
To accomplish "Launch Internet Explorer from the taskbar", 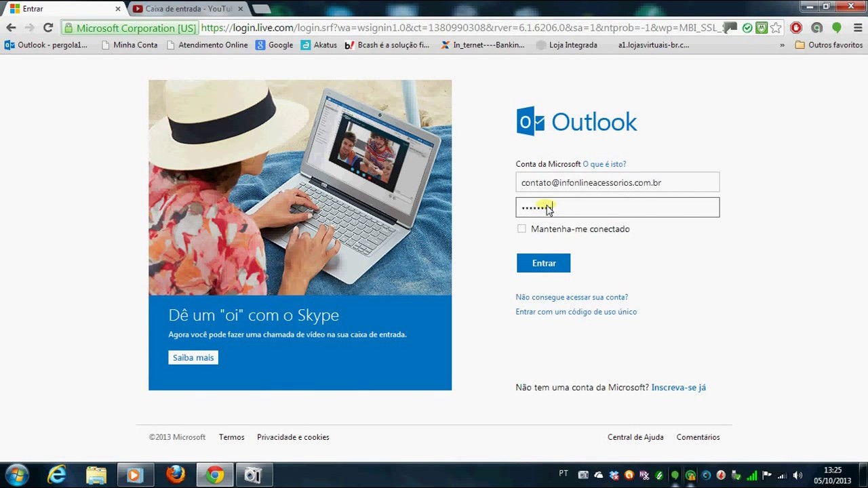I will (x=57, y=475).
